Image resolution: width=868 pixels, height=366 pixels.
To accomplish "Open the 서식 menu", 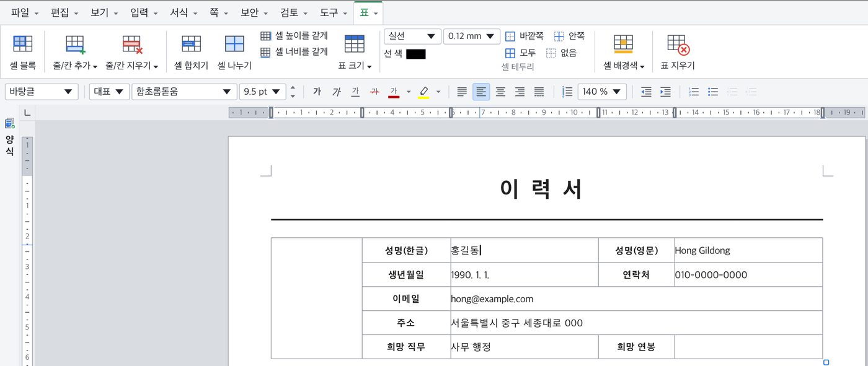I will (x=183, y=12).
